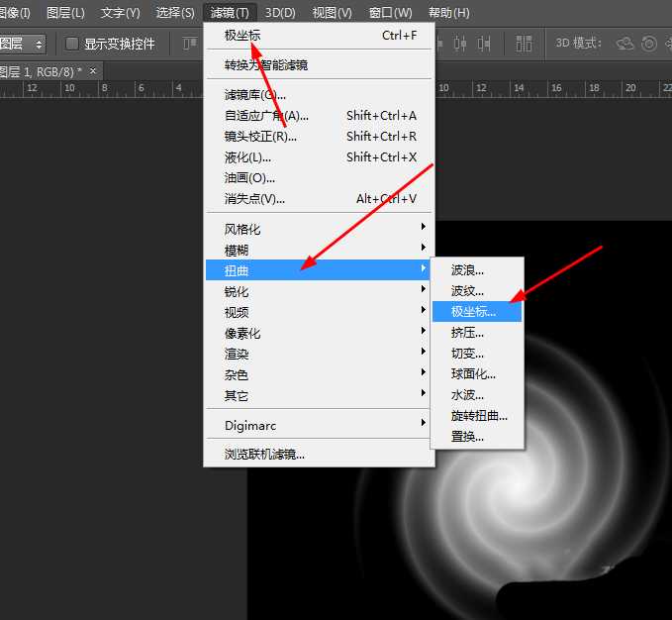Open the 图层 auto-select dropdown
This screenshot has width=672, height=620.
point(24,44)
